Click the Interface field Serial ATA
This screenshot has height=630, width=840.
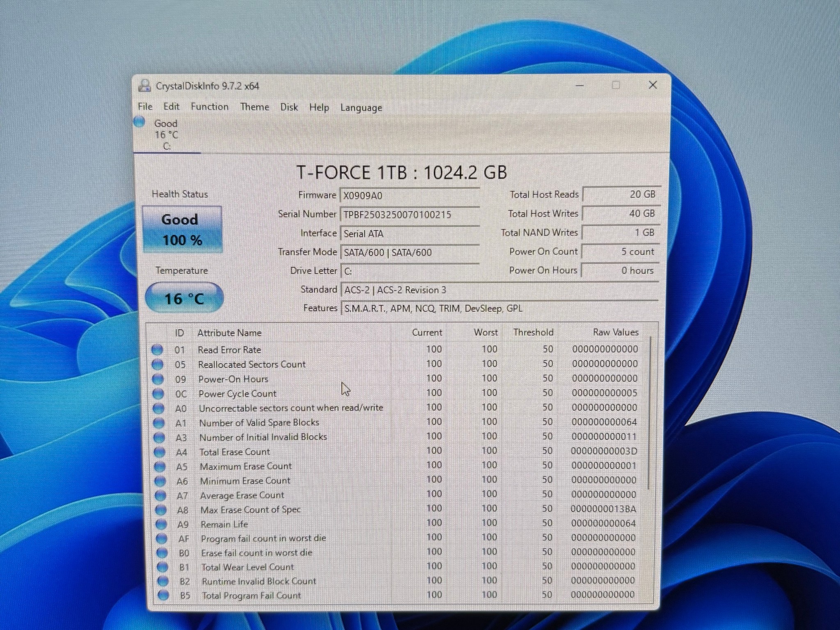coord(410,233)
